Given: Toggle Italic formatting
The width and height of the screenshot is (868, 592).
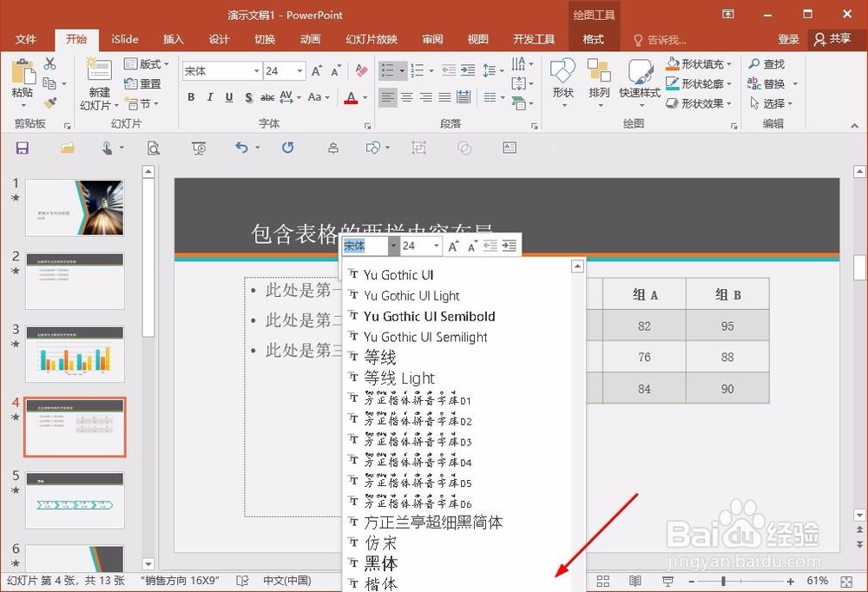Looking at the screenshot, I should pos(209,98).
